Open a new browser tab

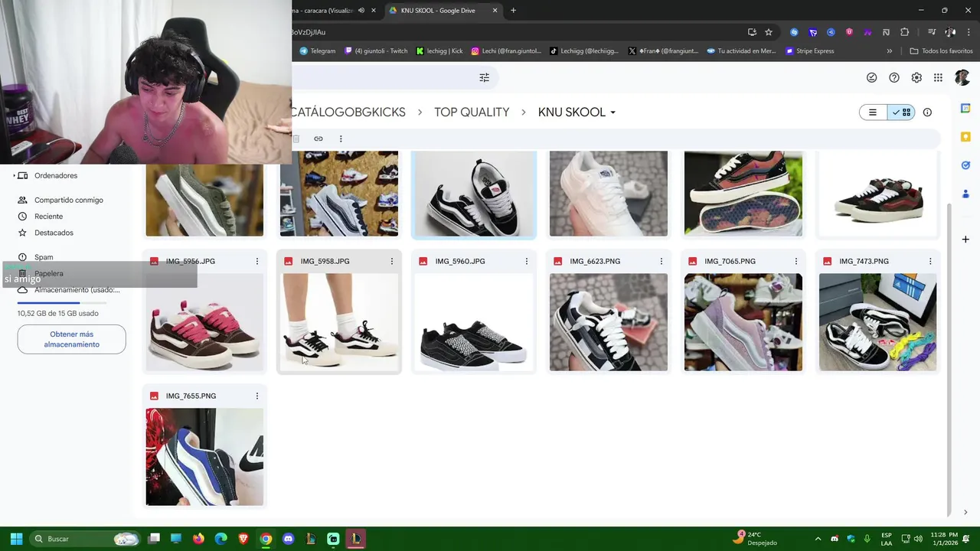click(x=513, y=11)
